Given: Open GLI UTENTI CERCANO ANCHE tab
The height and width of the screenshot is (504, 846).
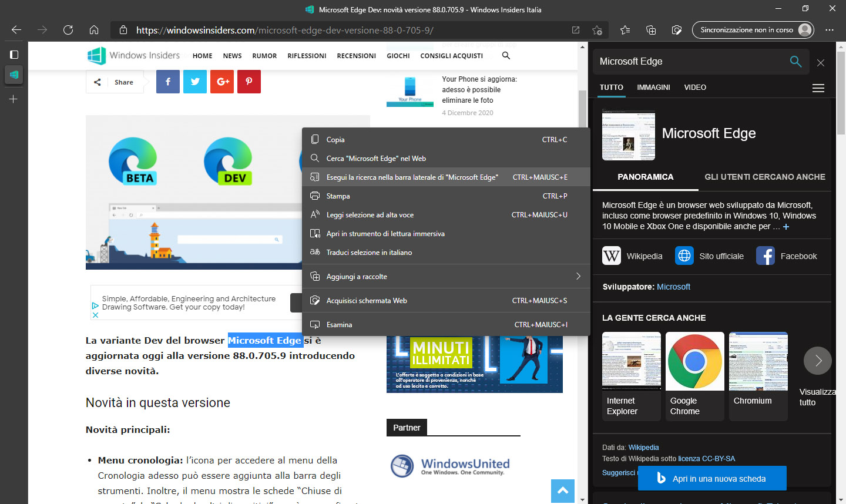Looking at the screenshot, I should pyautogui.click(x=765, y=177).
